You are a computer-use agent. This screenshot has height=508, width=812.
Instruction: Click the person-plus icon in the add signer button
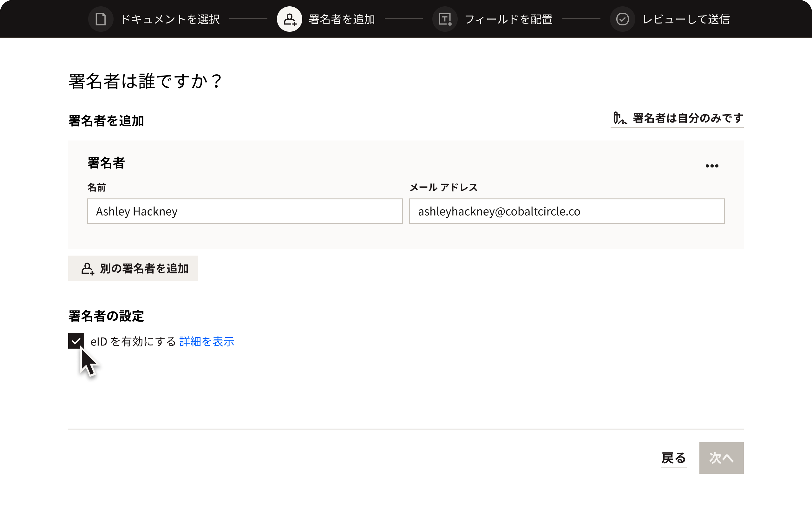tap(88, 269)
